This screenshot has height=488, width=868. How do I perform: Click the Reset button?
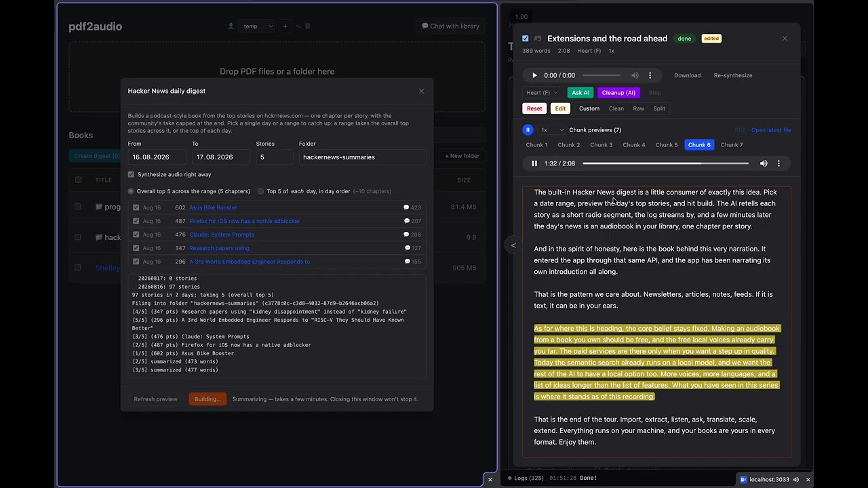pos(534,108)
